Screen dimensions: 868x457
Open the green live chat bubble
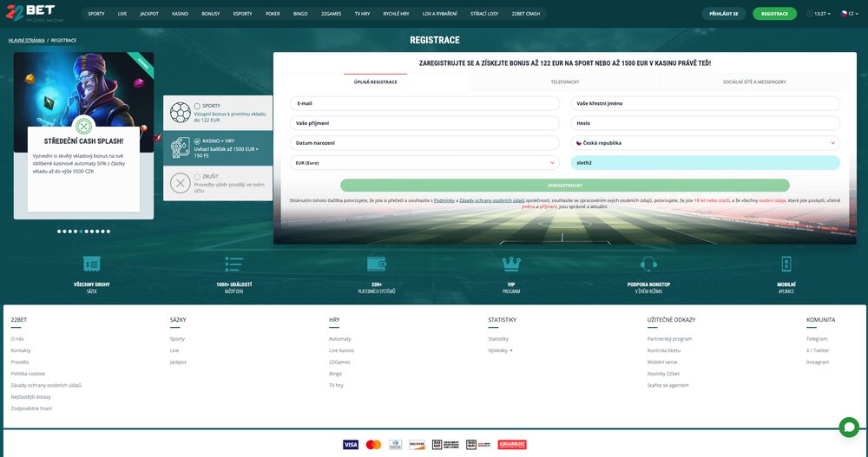click(848, 427)
